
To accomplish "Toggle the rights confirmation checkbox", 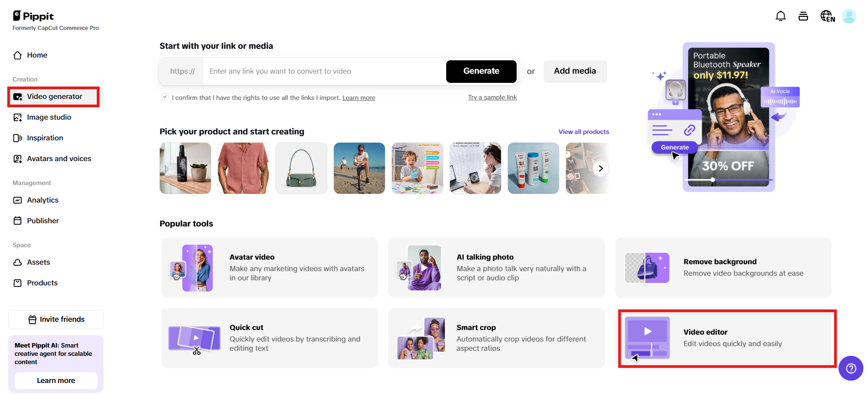I will pyautogui.click(x=165, y=97).
